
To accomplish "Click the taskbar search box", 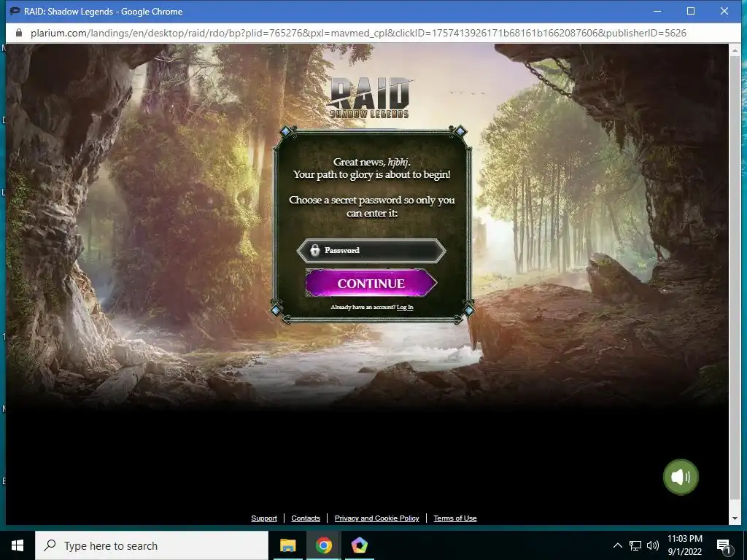I will tap(152, 545).
